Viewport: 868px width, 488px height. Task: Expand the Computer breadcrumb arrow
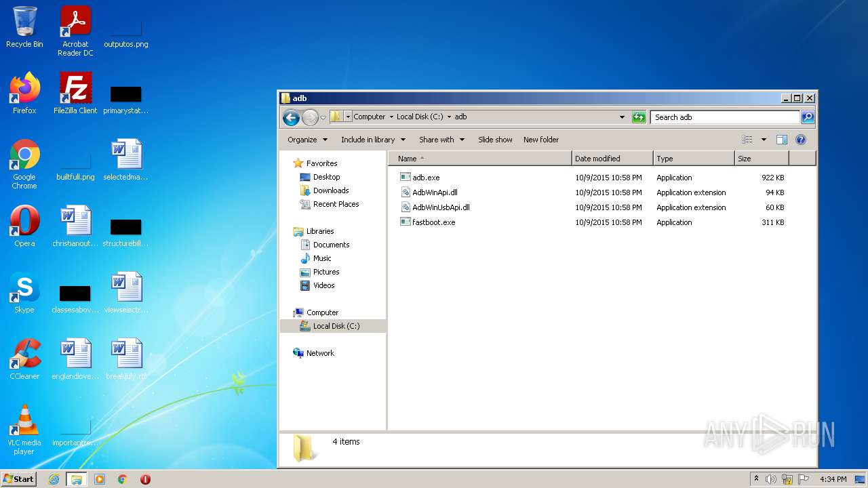[x=391, y=117]
